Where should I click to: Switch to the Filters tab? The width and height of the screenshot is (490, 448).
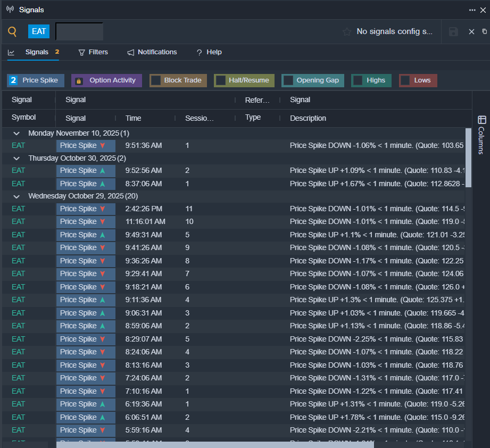click(93, 52)
